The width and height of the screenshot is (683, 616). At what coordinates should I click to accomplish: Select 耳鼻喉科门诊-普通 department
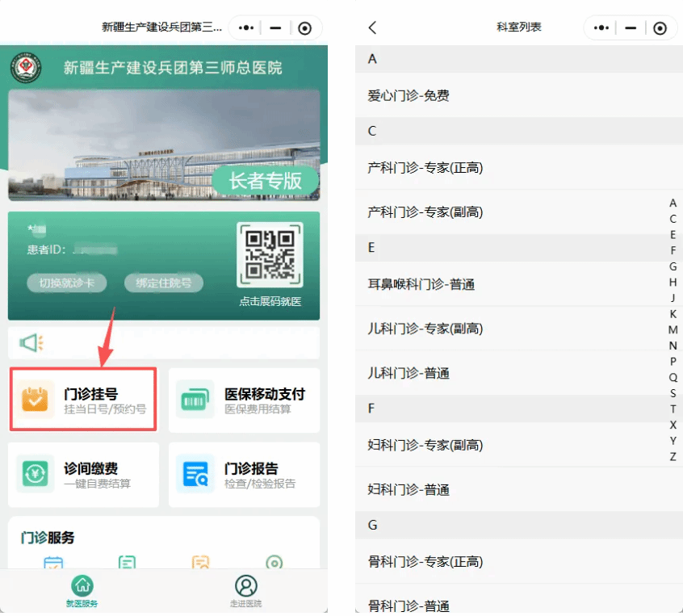coord(421,284)
